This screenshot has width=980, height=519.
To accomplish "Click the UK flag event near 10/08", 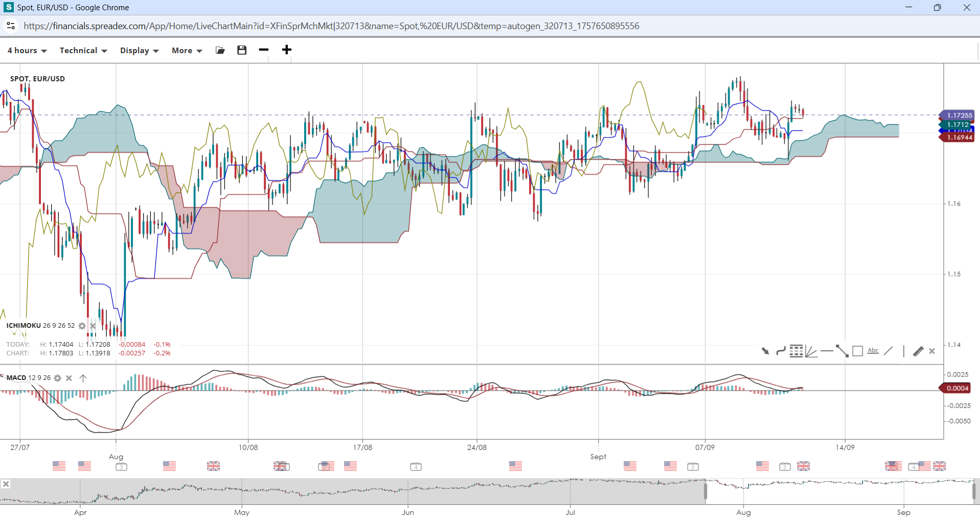I will point(213,466).
